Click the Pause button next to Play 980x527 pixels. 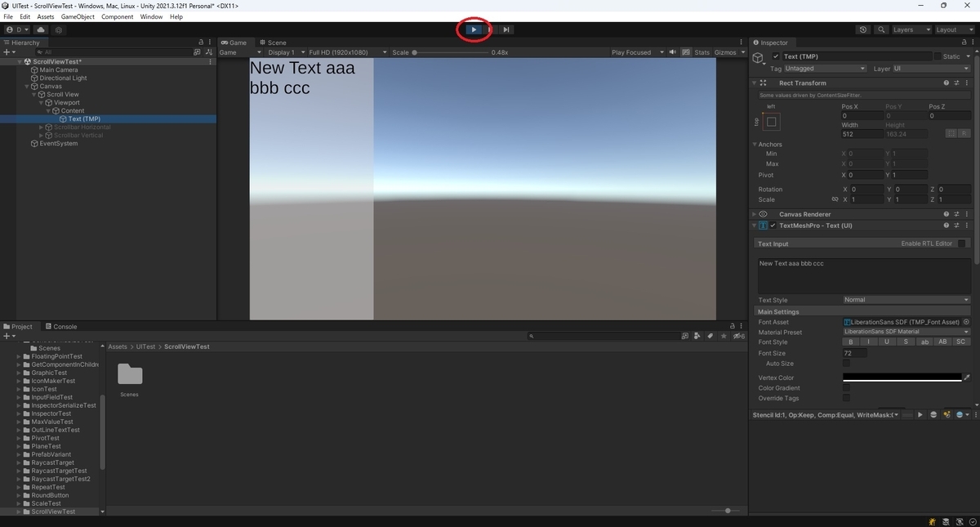tap(490, 29)
